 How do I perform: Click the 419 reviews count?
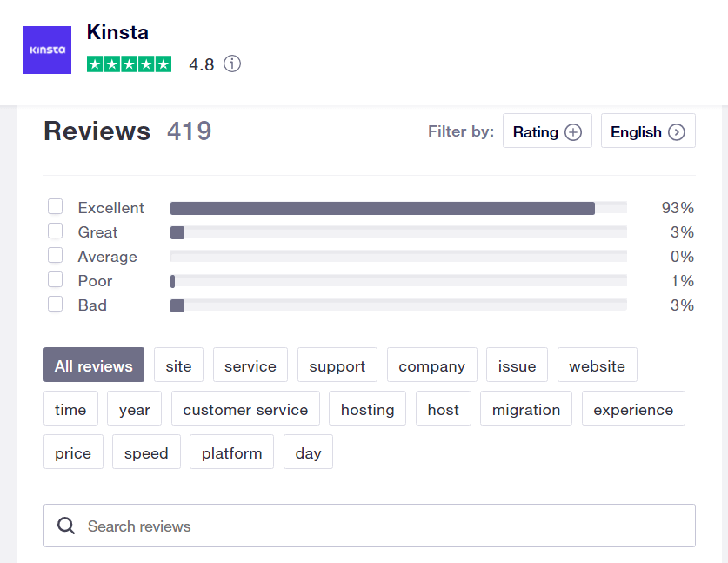coord(190,131)
